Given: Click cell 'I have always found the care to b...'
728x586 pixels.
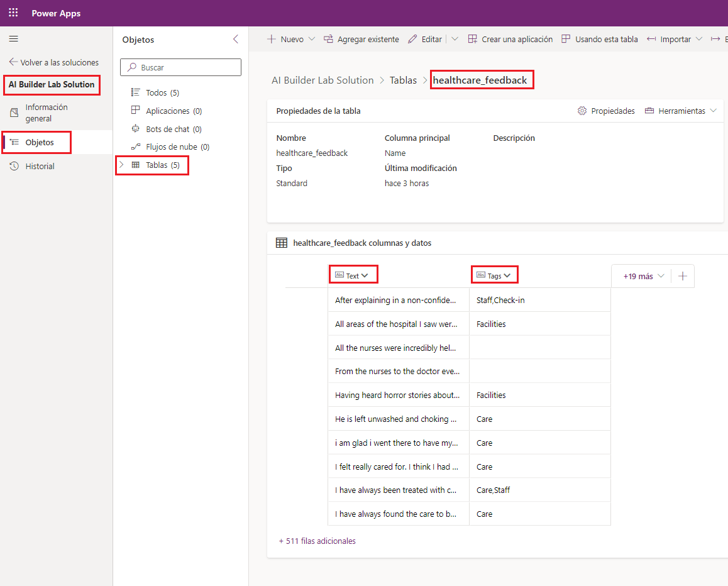Looking at the screenshot, I should pos(399,514).
